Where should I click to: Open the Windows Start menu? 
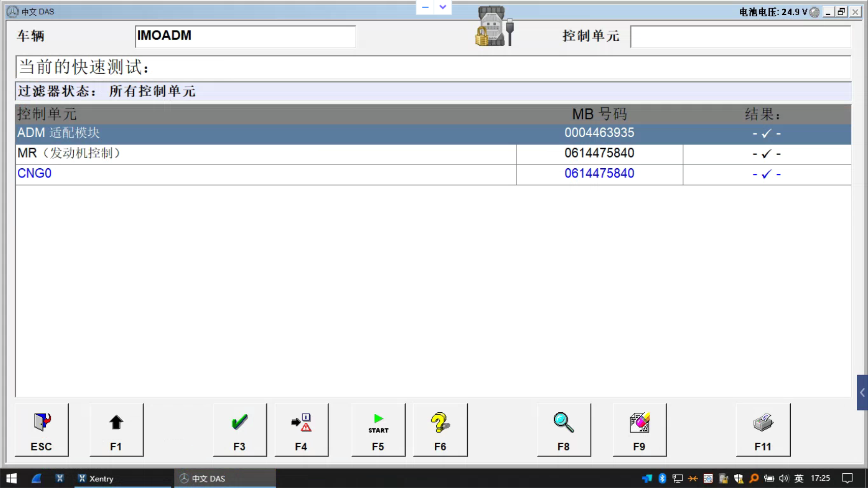11,478
